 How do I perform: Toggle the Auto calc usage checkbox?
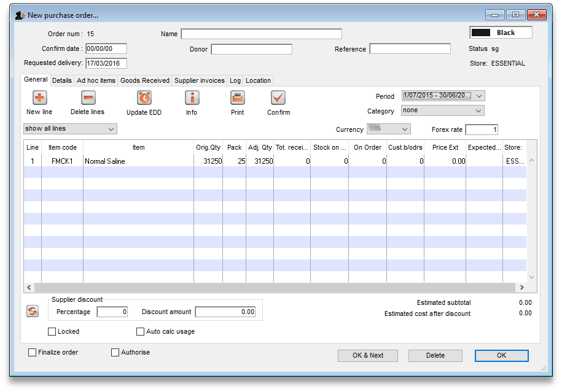tap(141, 332)
